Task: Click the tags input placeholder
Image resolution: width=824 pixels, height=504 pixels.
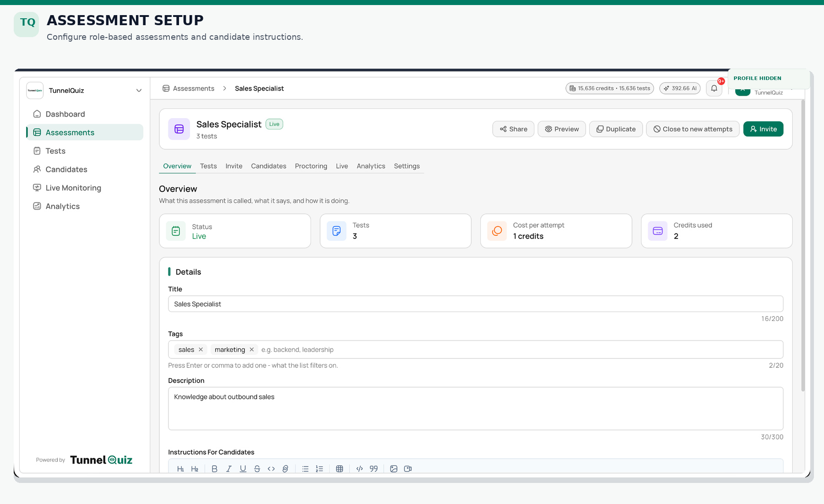Action: pos(298,350)
